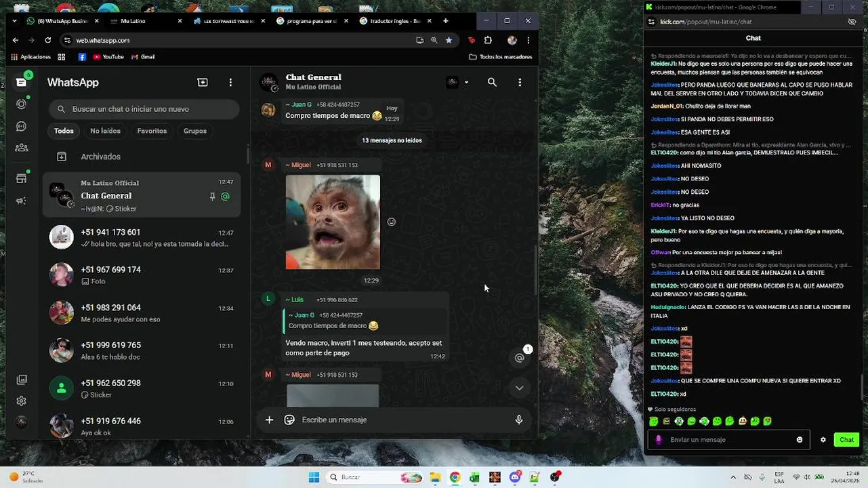Viewport: 868px width, 488px height.
Task: Open WhatsApp chat list options menu
Action: (x=230, y=82)
